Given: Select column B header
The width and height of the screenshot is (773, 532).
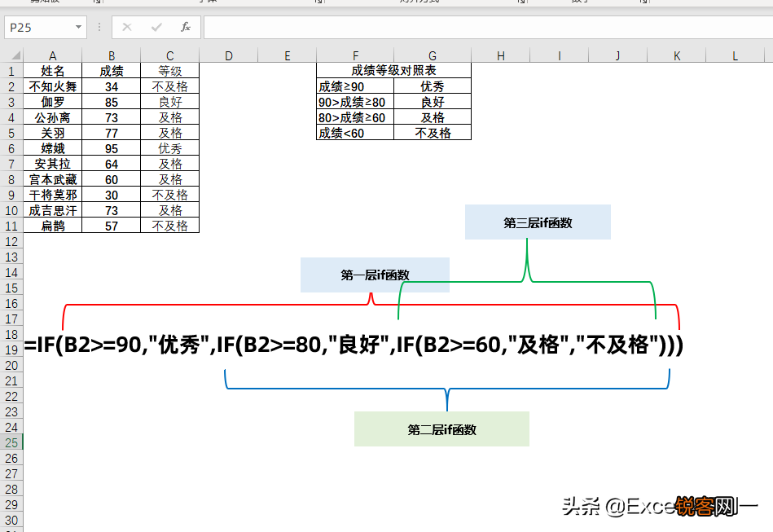Looking at the screenshot, I should pos(112,55).
